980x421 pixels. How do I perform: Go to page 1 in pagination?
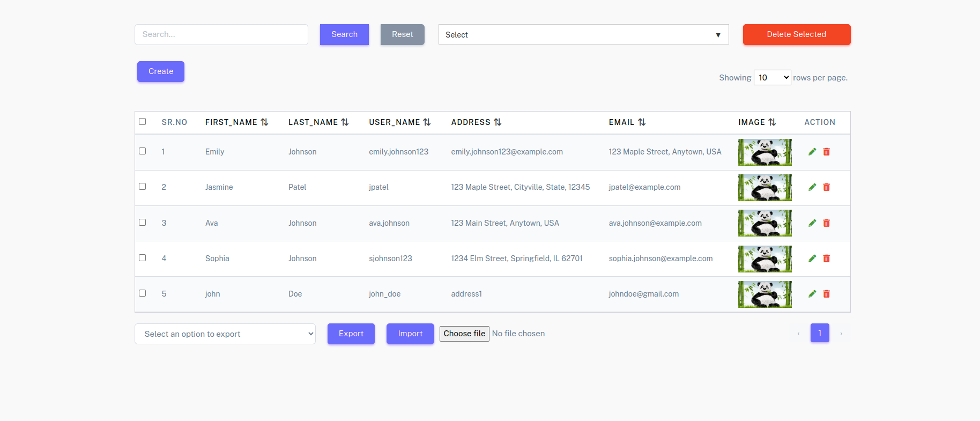pos(819,333)
